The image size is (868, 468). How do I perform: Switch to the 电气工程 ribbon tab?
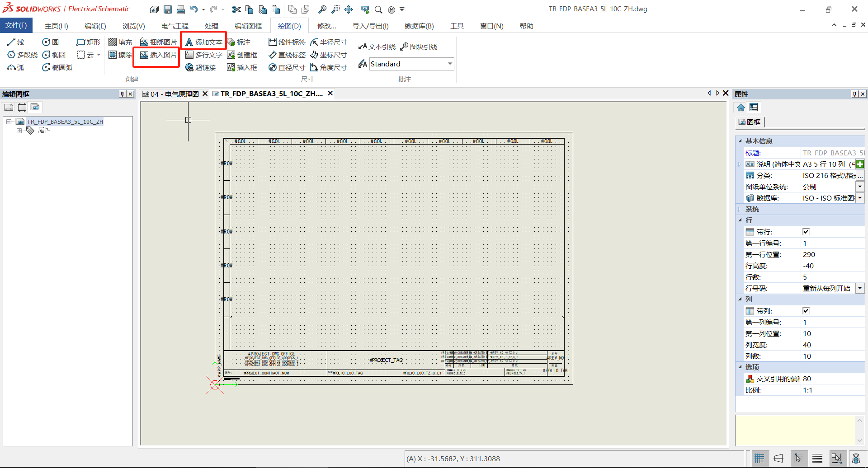click(175, 26)
